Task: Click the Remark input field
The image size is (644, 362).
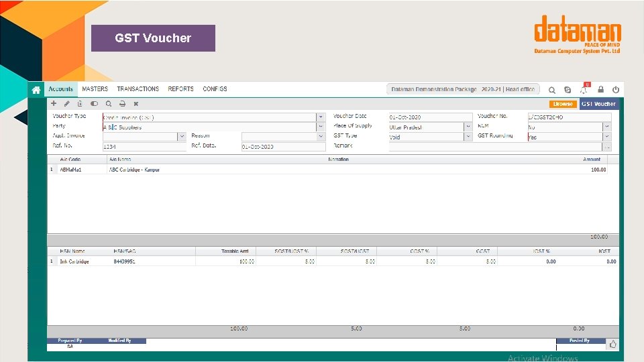Action: pyautogui.click(x=495, y=147)
